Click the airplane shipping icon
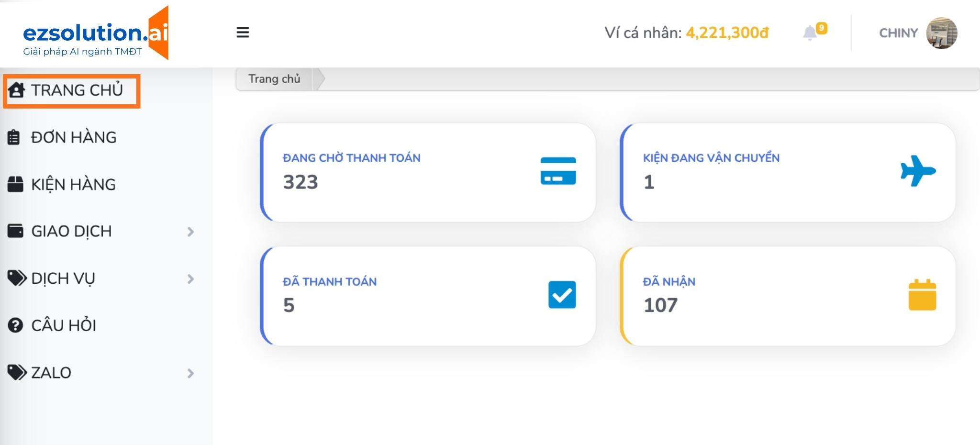This screenshot has width=980, height=445. click(x=918, y=171)
